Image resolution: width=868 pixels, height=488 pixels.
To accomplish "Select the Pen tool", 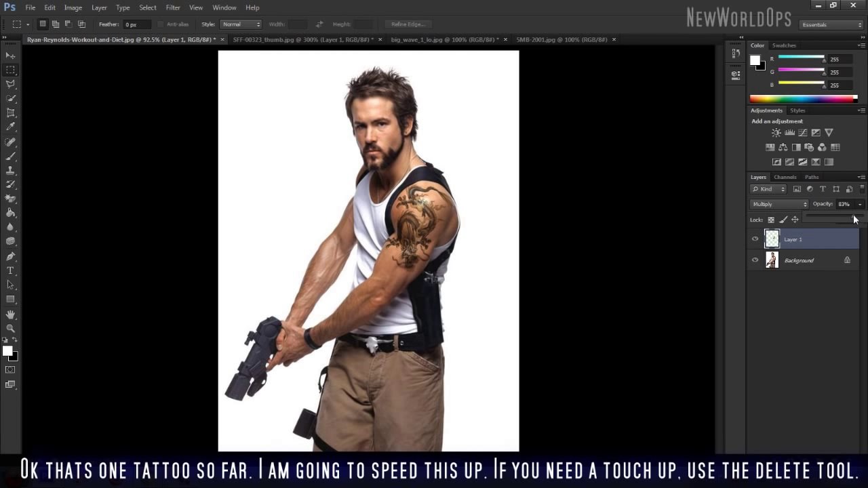I will 10,257.
